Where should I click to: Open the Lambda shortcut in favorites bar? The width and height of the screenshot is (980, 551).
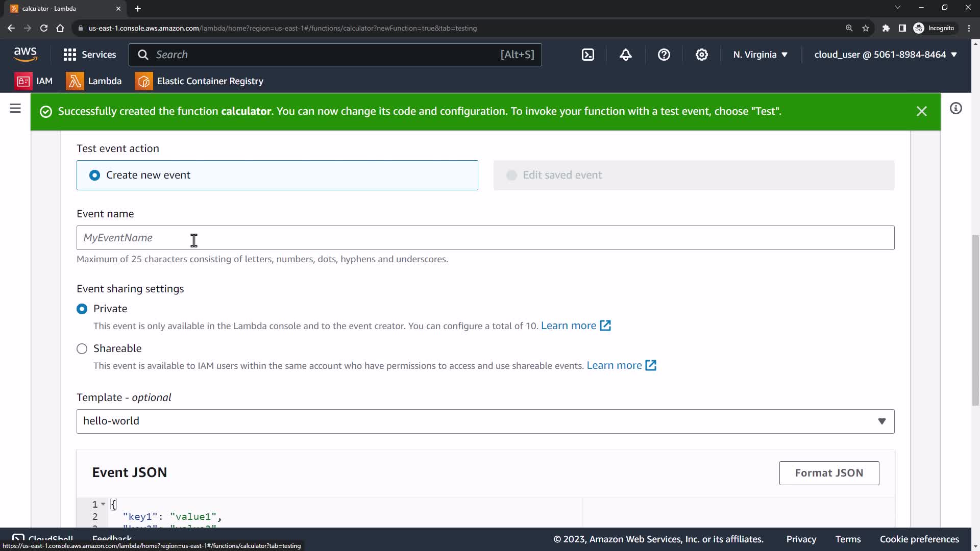point(94,81)
